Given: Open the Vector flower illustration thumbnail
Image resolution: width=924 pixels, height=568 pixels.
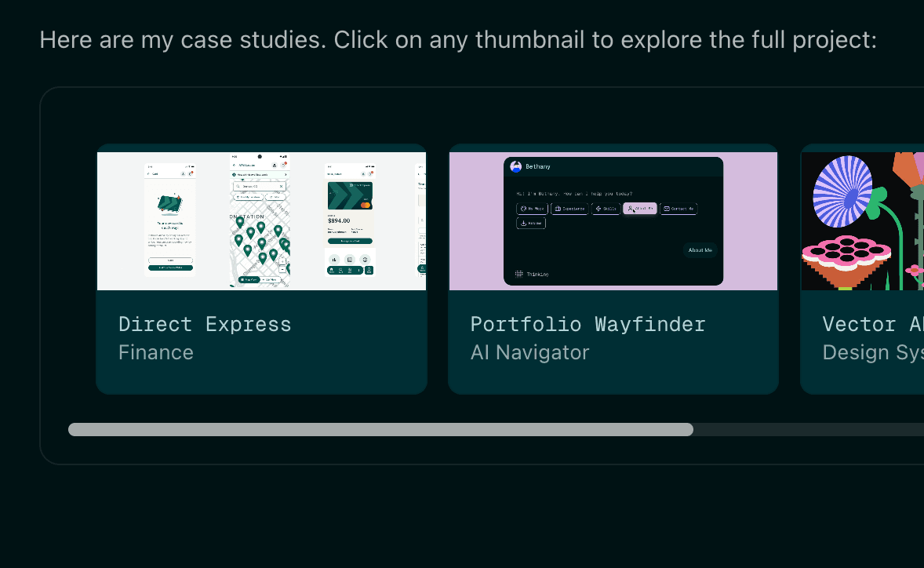Looking at the screenshot, I should (x=863, y=221).
